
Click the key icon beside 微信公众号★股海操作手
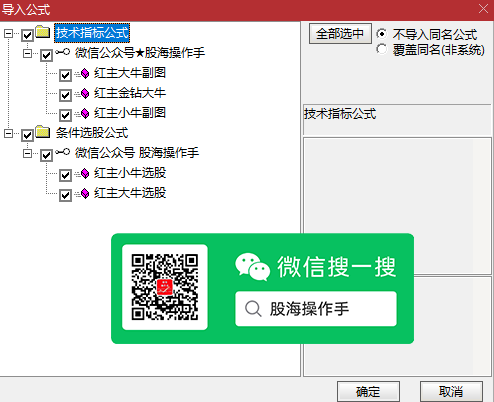[x=62, y=52]
